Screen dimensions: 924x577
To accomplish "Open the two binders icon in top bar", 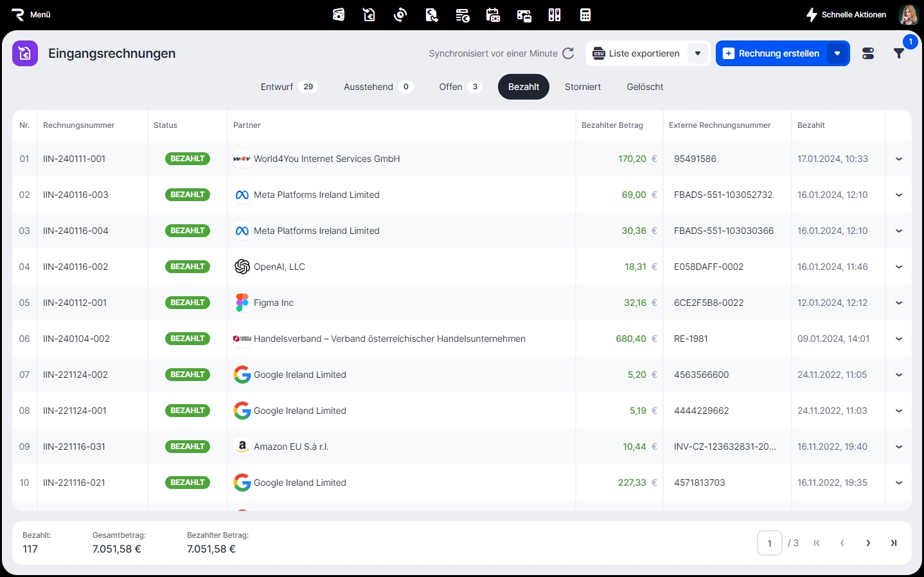I will click(x=555, y=15).
